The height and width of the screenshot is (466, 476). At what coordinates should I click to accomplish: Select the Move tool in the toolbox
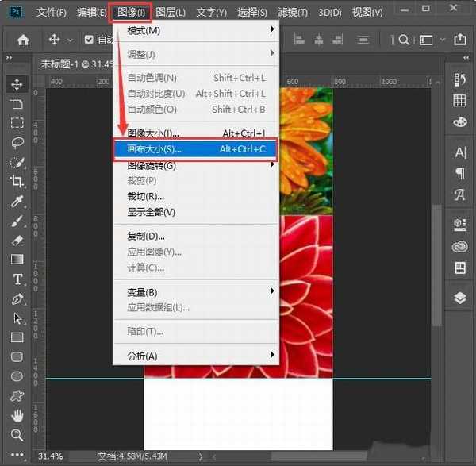pos(17,84)
